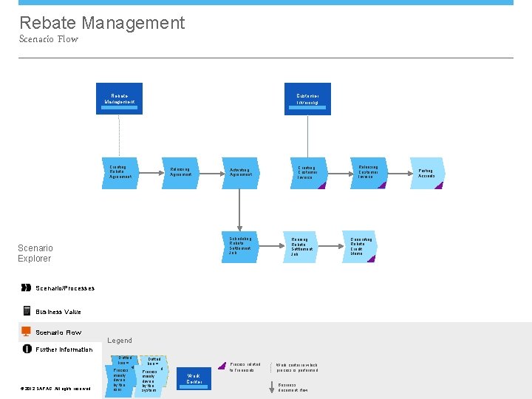Click the Work Center box in the legend
The height and width of the screenshot is (399, 532).
pyautogui.click(x=194, y=378)
